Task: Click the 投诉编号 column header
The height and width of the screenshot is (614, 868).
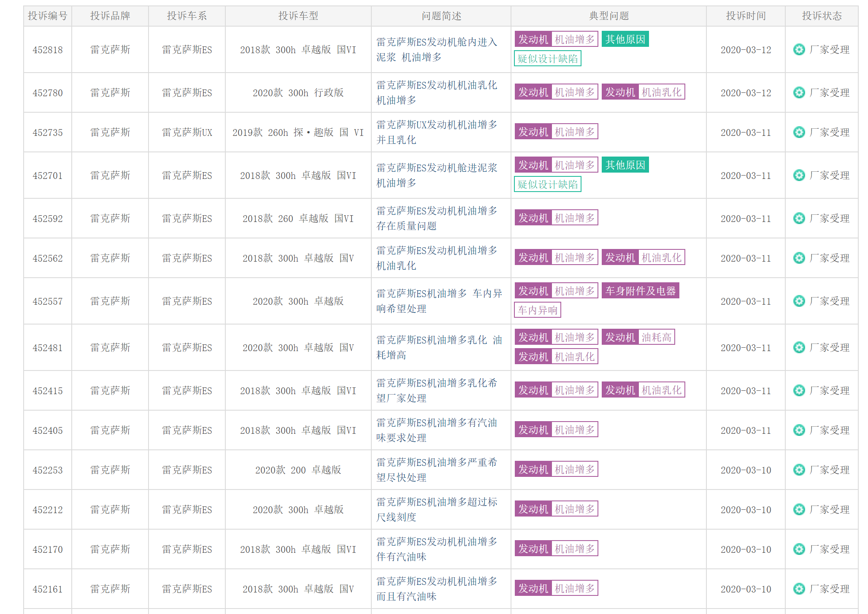Action: (48, 16)
